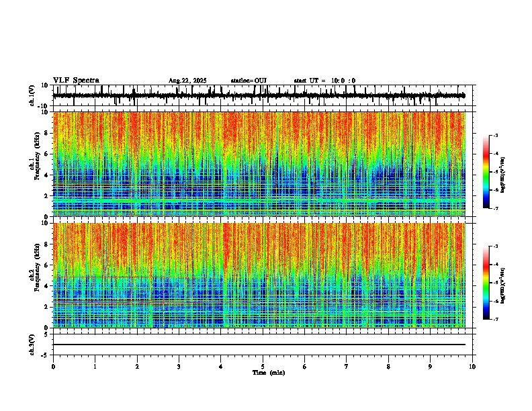The width and height of the screenshot is (532, 411).
Task: Click the "4" kHz tick on ch.1 axis
Action: coord(47,175)
